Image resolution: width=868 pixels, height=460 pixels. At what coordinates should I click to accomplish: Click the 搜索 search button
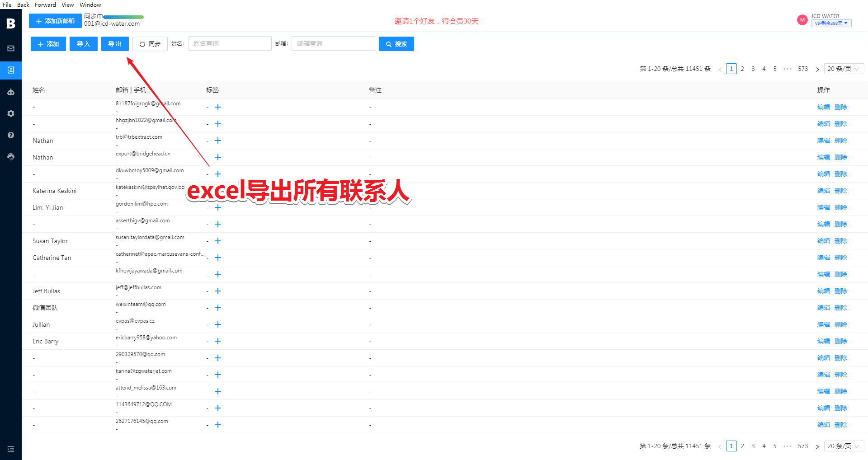point(396,44)
